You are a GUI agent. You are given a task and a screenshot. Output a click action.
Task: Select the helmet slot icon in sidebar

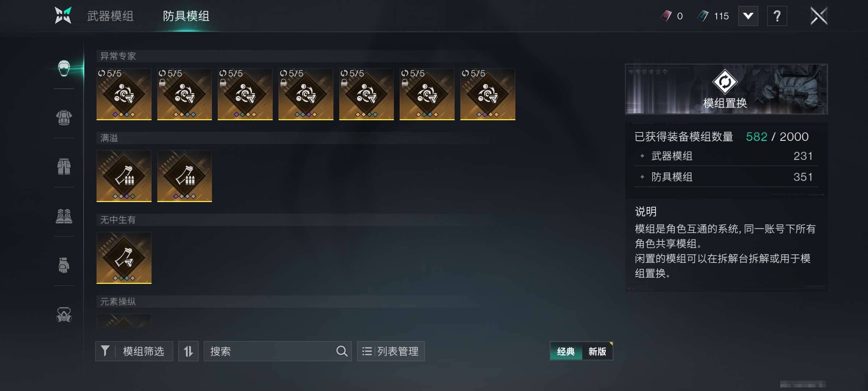(64, 68)
